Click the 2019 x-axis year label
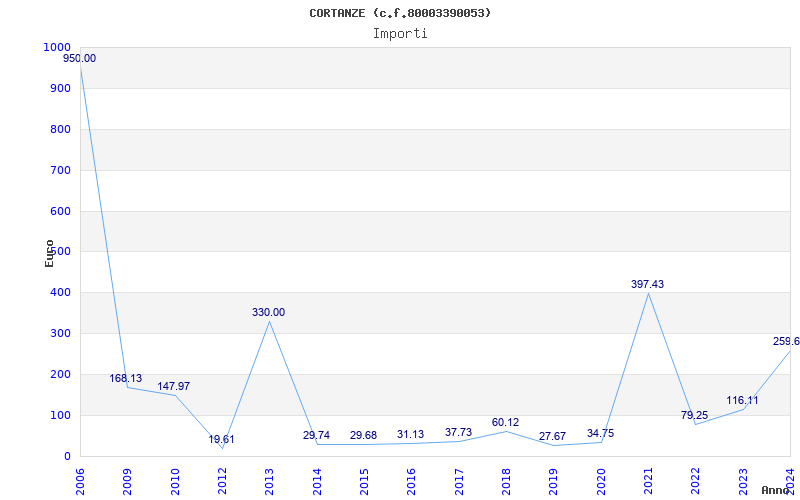 tap(554, 481)
